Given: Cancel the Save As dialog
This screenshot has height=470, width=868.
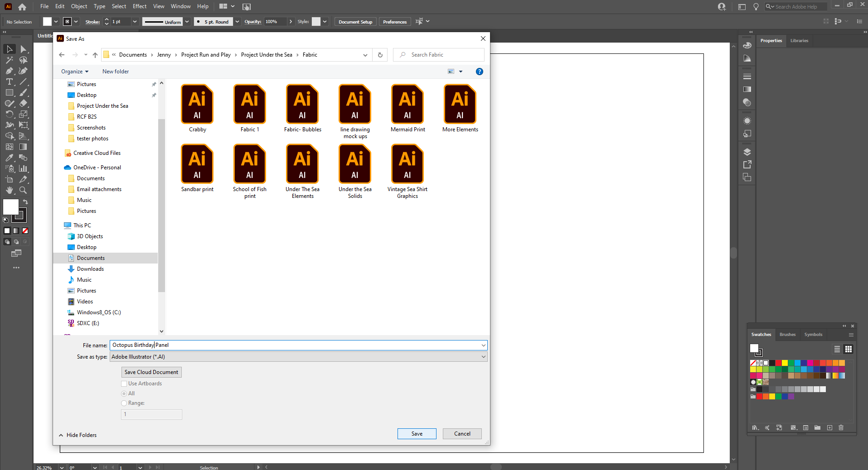Looking at the screenshot, I should [x=462, y=434].
